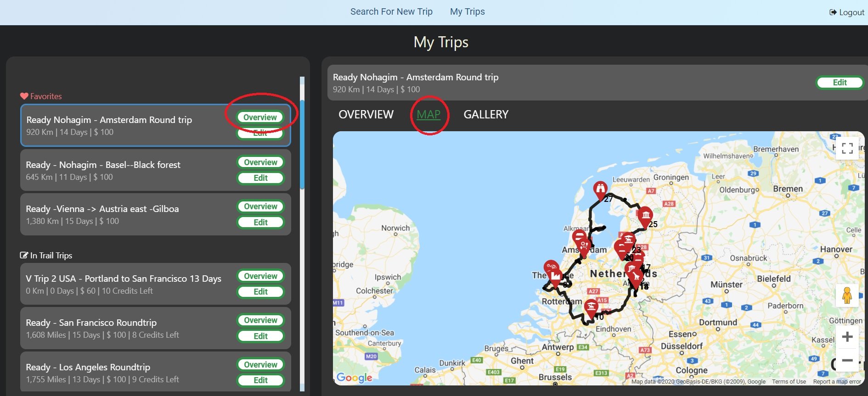Select the V Trip 2 USA Portland card
The image size is (868, 396).
156,284
